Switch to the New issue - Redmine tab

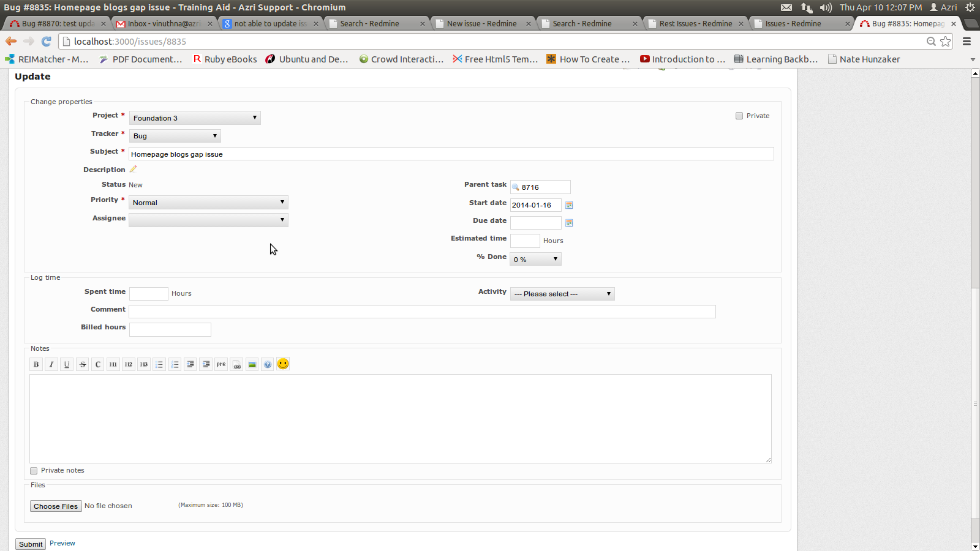(x=481, y=23)
